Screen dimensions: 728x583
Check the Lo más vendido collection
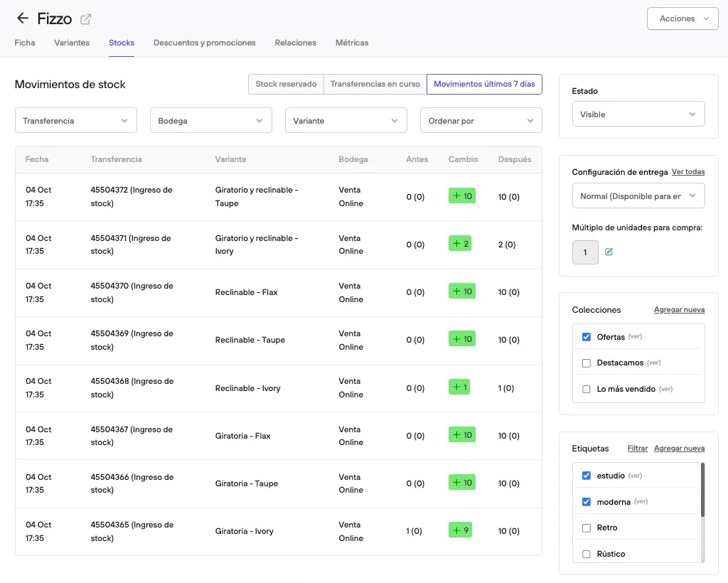click(x=587, y=389)
